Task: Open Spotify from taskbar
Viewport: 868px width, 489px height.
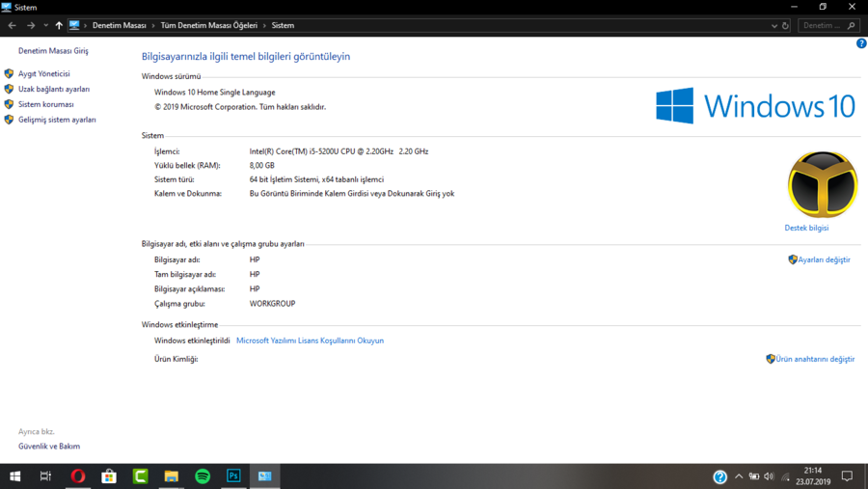Action: click(x=203, y=476)
